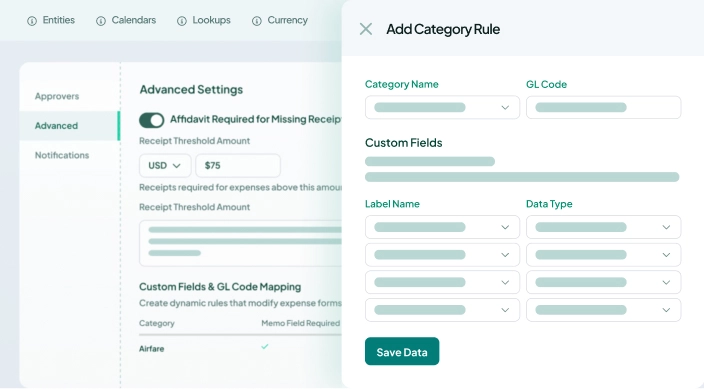Toggle Affidavit Required for Missing Receipt switch
The image size is (704, 389).
pos(151,120)
